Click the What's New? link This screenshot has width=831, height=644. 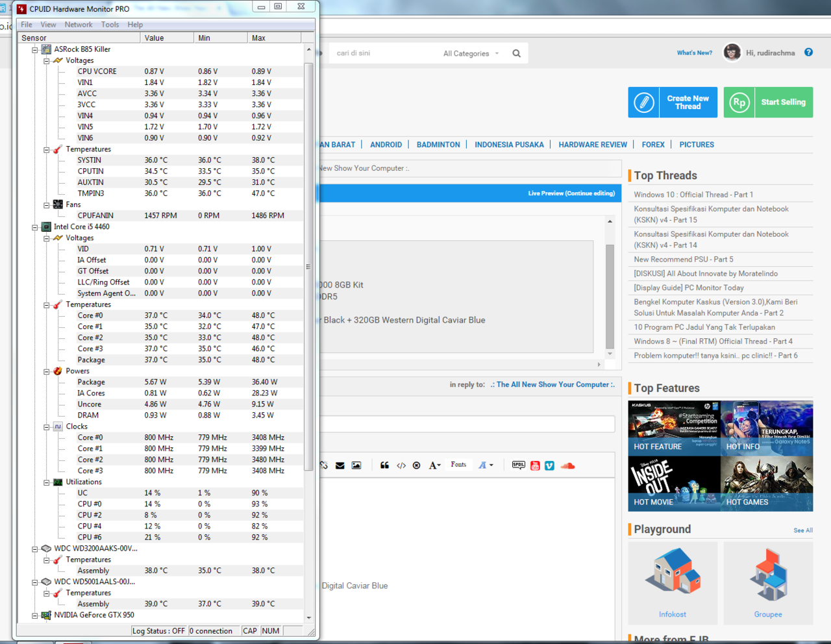(695, 53)
